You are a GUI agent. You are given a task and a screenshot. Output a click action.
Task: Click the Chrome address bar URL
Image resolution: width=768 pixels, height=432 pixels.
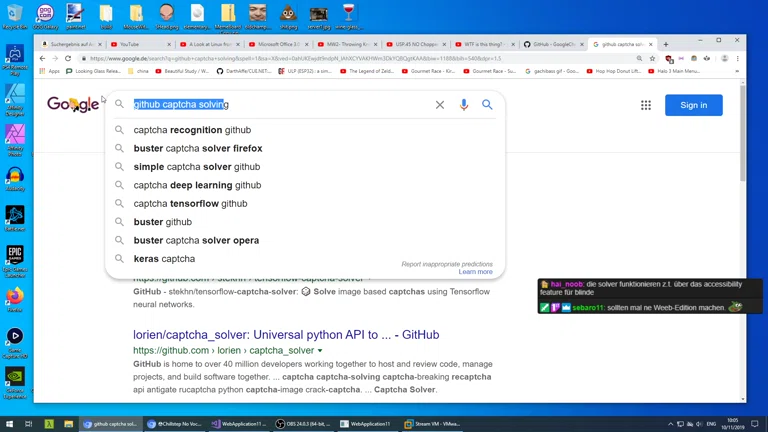(x=295, y=58)
